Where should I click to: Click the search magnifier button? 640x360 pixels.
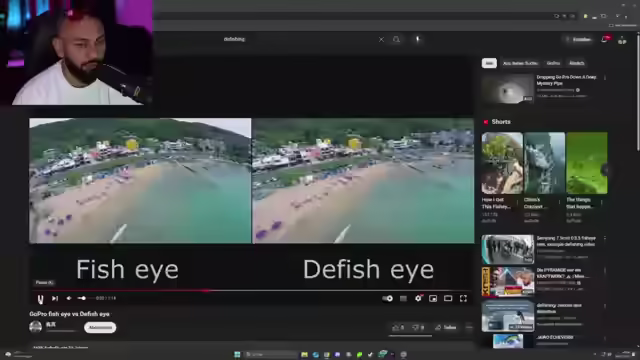click(396, 40)
